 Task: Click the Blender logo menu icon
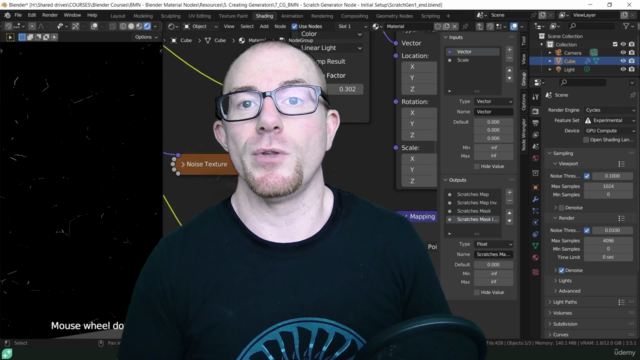[x=7, y=15]
